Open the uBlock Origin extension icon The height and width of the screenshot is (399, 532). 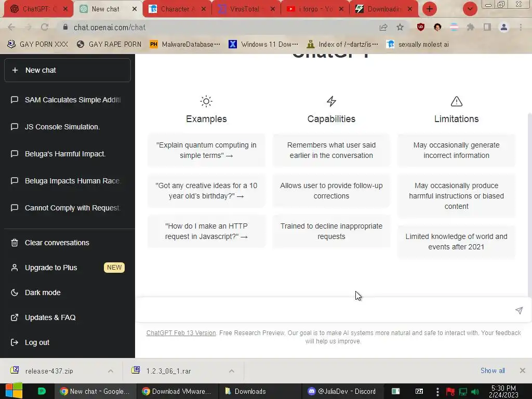pyautogui.click(x=421, y=27)
